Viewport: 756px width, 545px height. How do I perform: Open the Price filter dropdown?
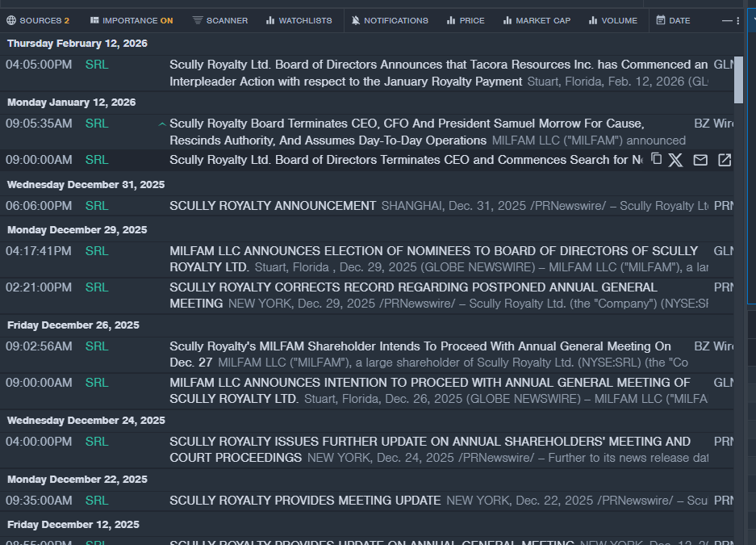click(x=466, y=20)
